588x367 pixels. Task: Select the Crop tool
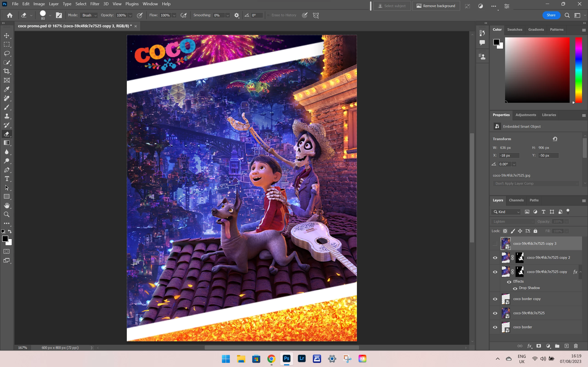(x=7, y=71)
